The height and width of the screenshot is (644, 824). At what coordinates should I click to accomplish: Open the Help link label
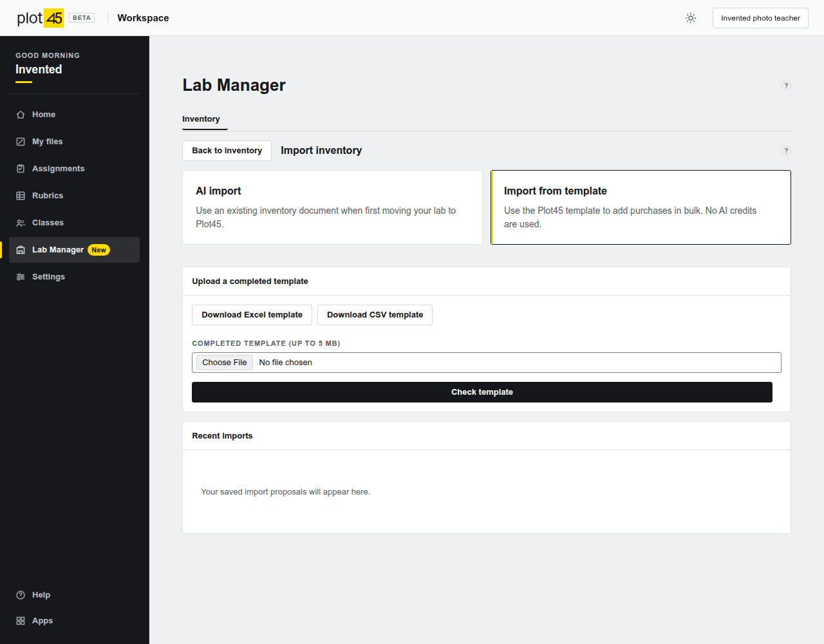41,595
